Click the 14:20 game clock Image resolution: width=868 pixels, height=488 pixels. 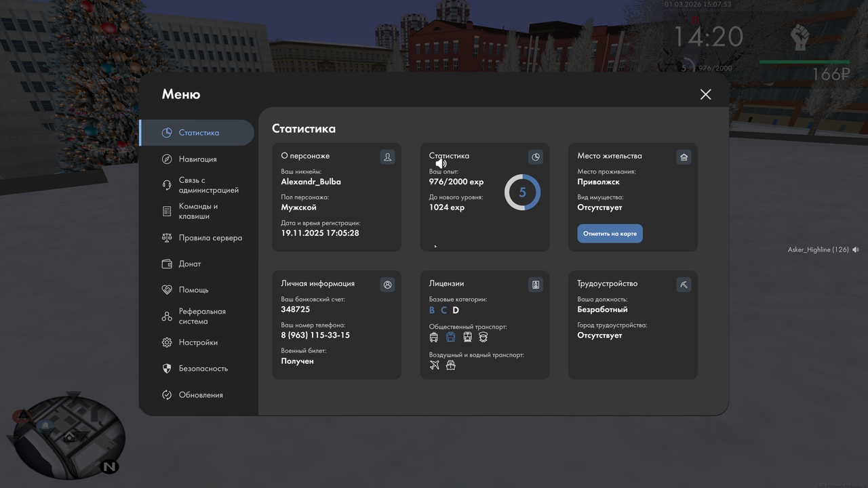(708, 37)
